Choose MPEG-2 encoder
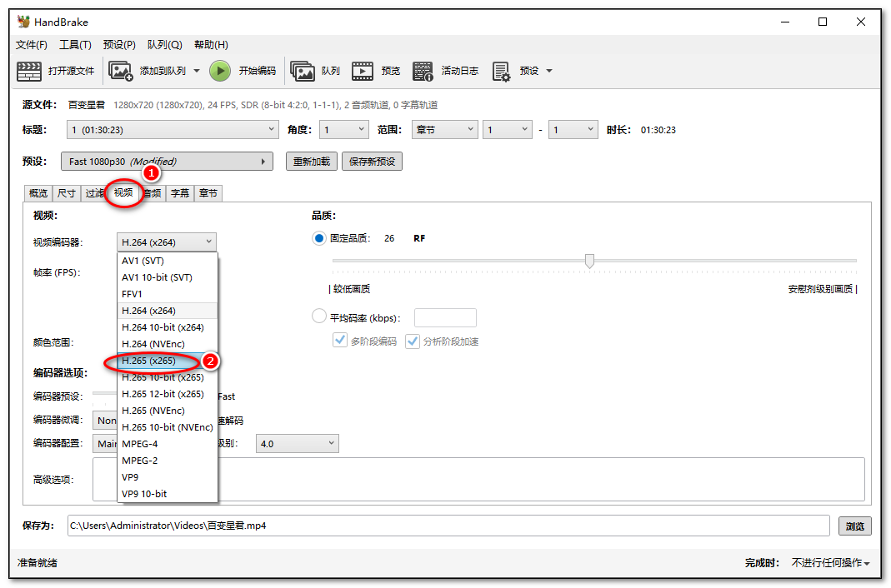Screen dimensions: 891x588 (x=167, y=461)
